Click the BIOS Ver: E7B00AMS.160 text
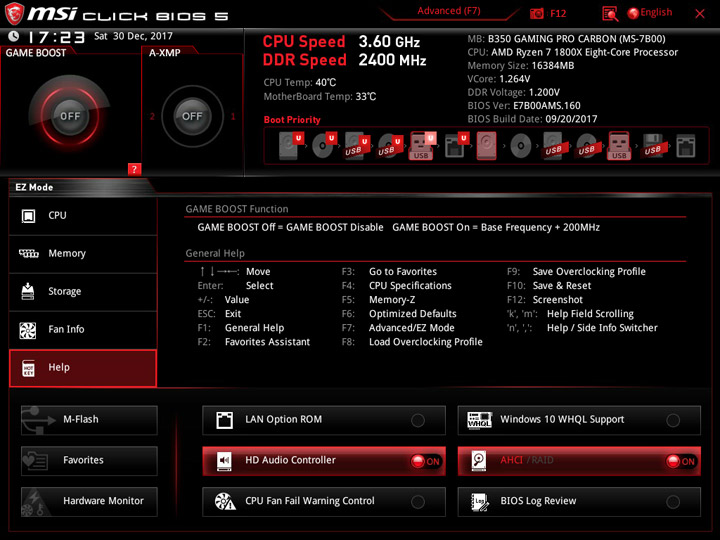This screenshot has height=540, width=720. tap(524, 106)
